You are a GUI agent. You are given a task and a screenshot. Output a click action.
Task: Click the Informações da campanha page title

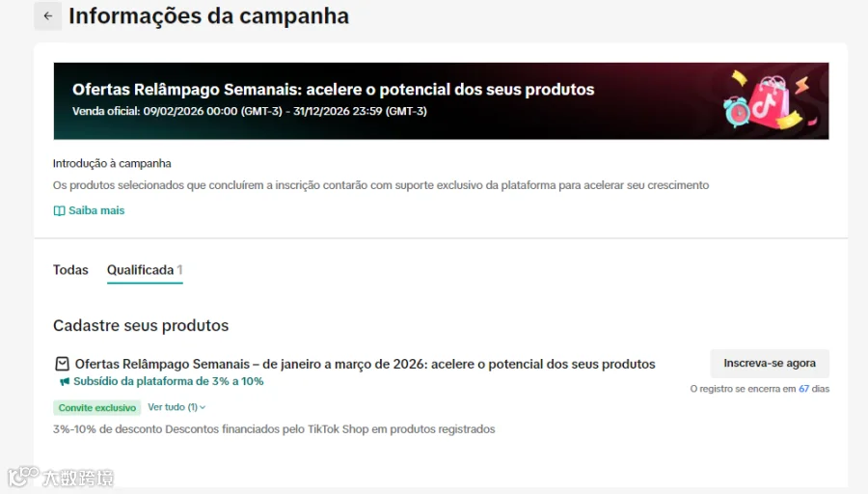208,16
